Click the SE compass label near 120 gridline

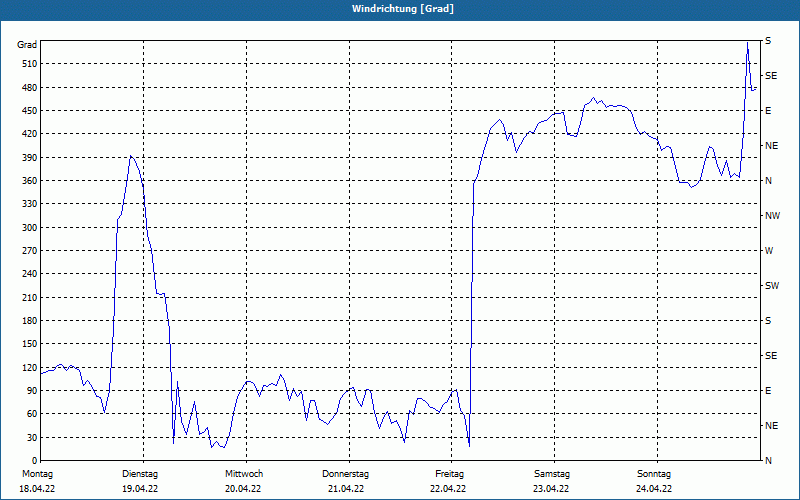(x=771, y=356)
